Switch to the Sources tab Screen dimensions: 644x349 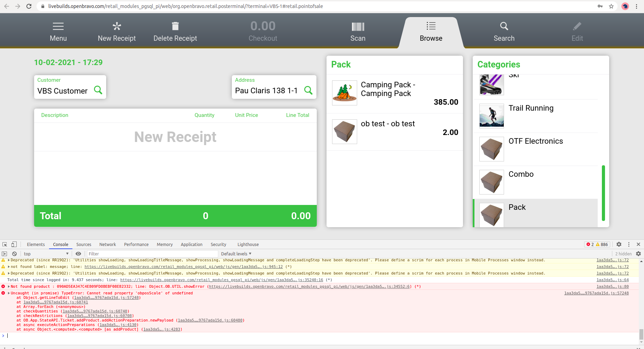coord(84,245)
